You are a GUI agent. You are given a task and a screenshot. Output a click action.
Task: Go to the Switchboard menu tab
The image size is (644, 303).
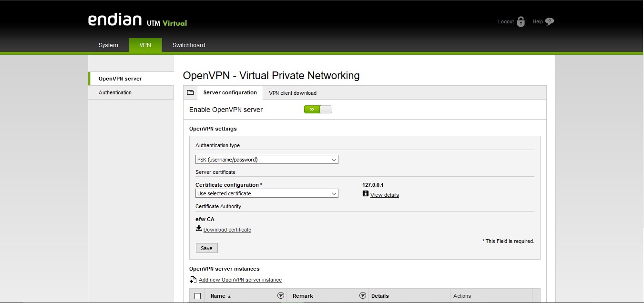tap(189, 45)
